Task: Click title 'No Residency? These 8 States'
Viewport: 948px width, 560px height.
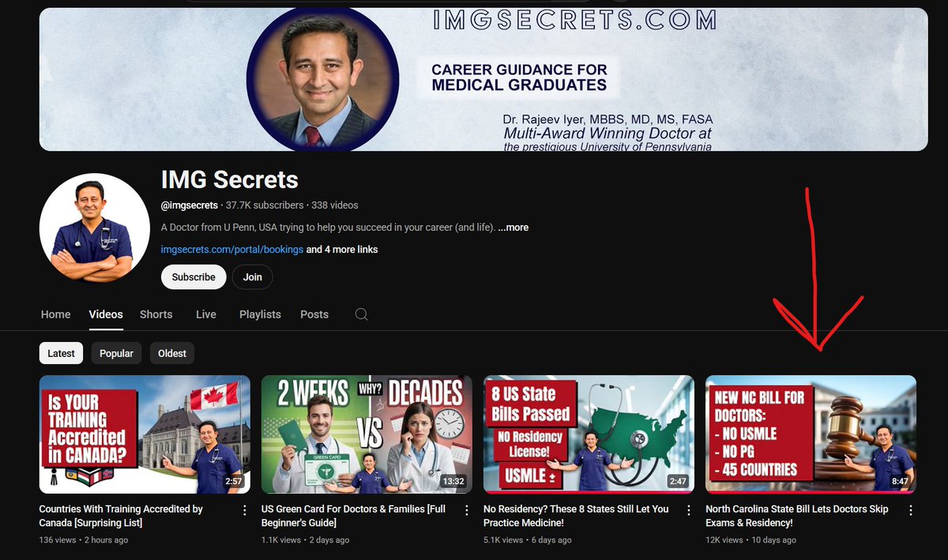Action: [576, 517]
